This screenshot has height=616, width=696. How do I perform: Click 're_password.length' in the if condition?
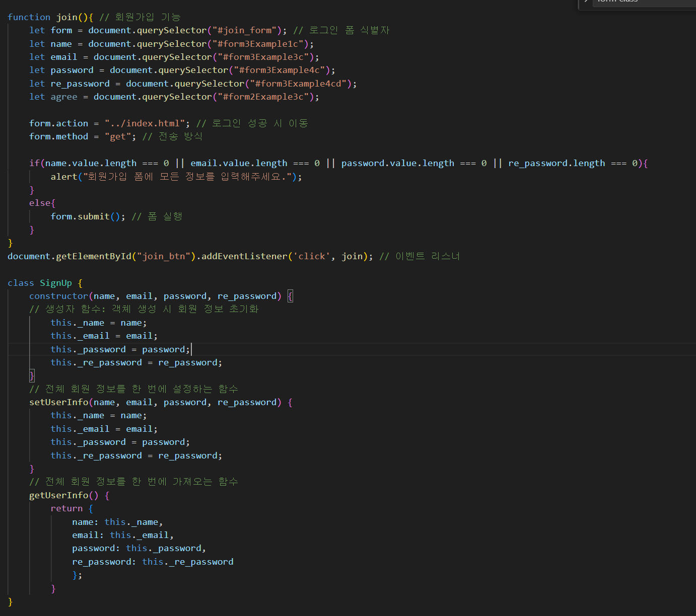click(x=556, y=163)
